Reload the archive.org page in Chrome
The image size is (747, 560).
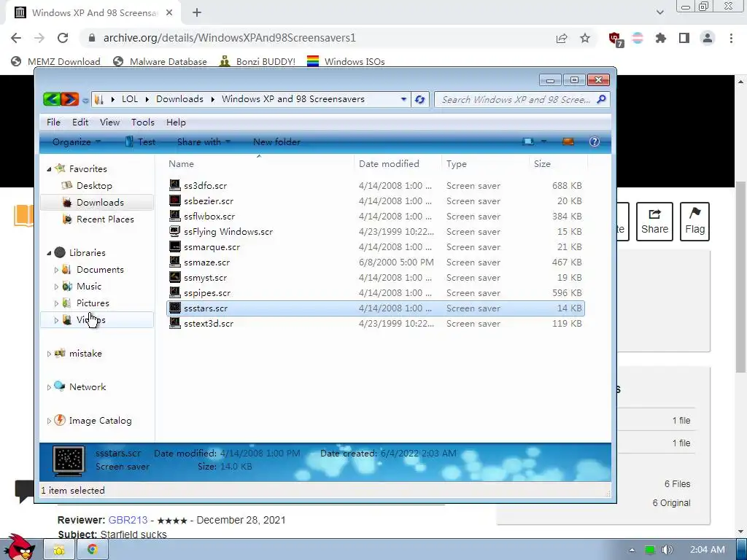click(x=63, y=38)
